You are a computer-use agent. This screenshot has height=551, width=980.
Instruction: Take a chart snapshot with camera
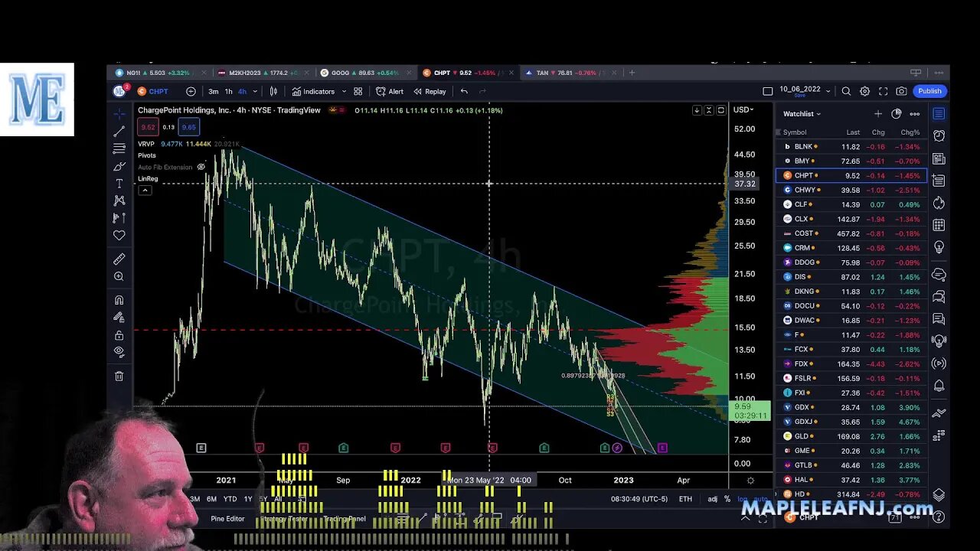901,91
